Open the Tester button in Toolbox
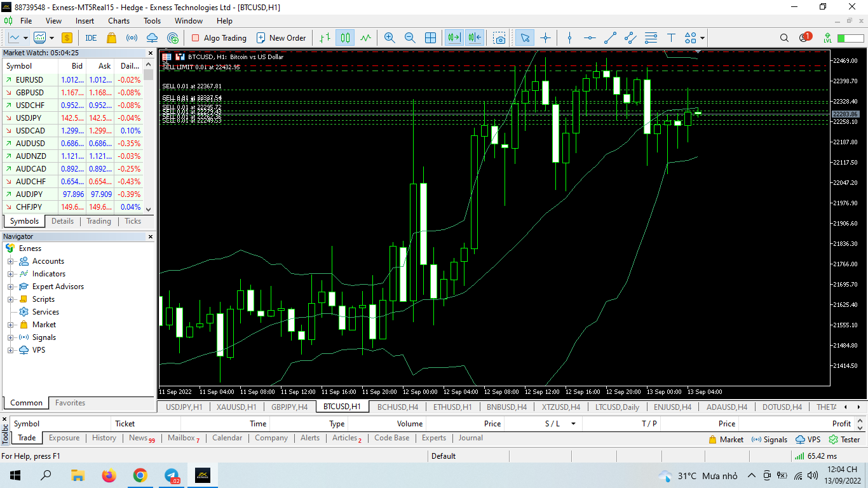 (844, 439)
